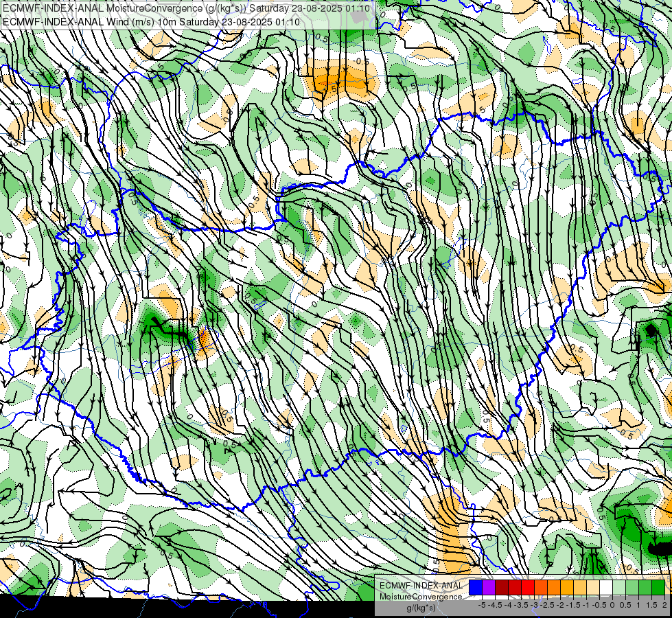Click the legend tick label -3.5

coord(522,605)
